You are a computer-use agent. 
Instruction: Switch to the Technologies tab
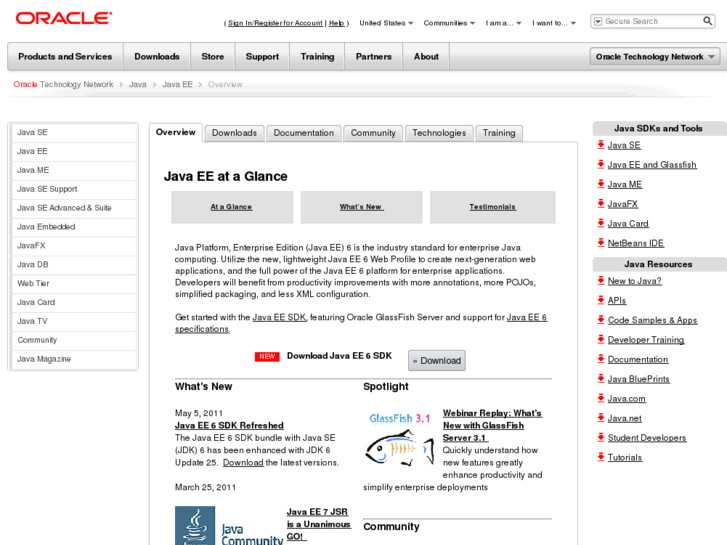coord(439,133)
